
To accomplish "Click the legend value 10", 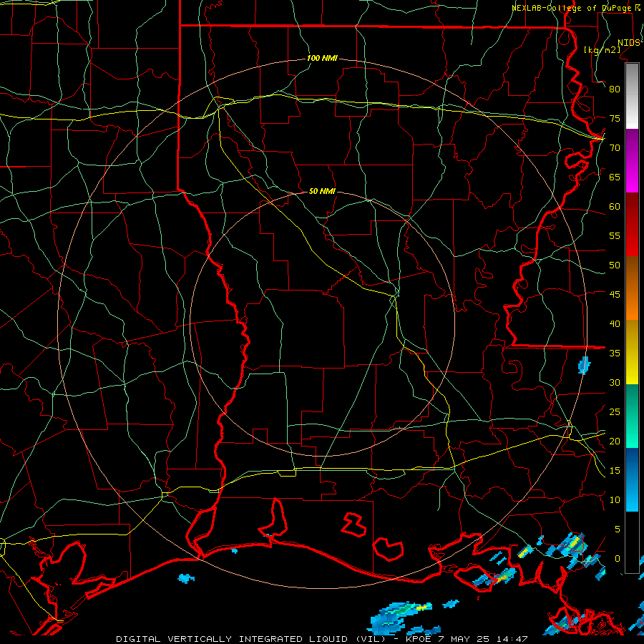I will [615, 500].
